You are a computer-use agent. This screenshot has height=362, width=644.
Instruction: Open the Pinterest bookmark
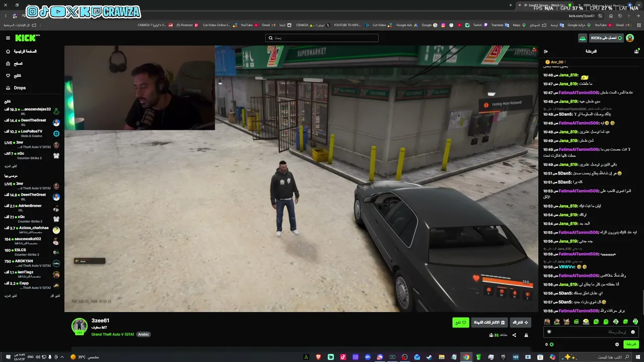(x=187, y=25)
